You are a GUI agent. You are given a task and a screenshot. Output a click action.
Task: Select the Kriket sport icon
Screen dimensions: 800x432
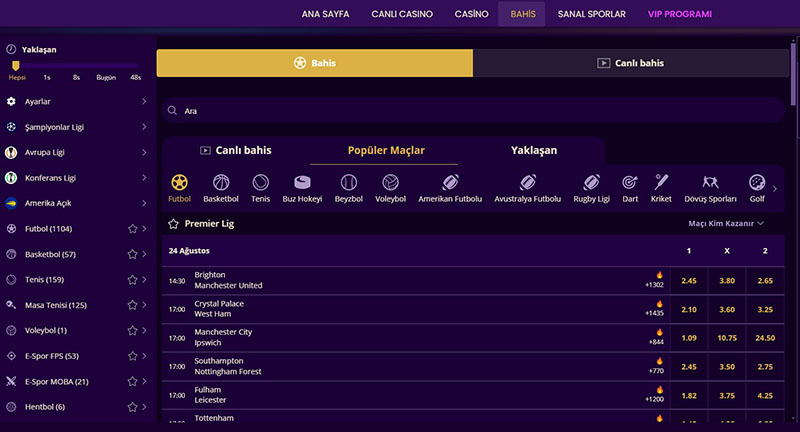pyautogui.click(x=661, y=183)
